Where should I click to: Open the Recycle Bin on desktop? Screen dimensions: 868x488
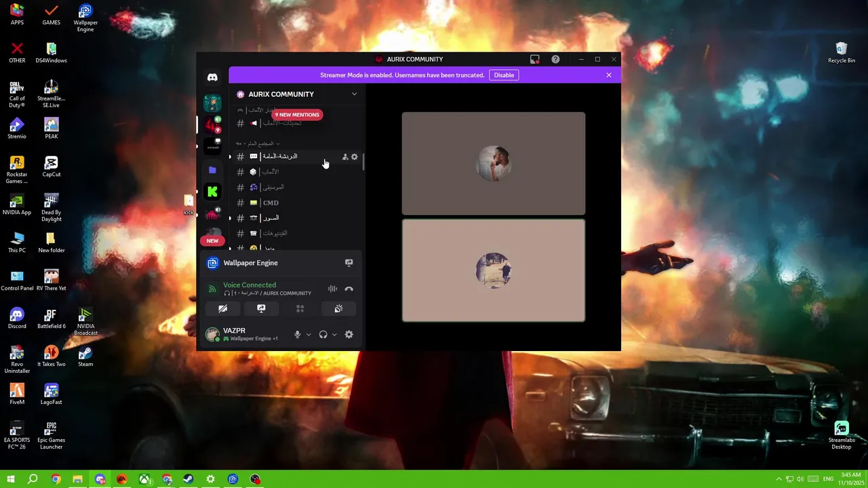(x=842, y=53)
